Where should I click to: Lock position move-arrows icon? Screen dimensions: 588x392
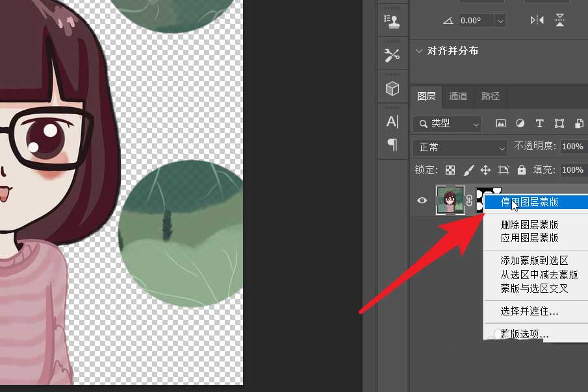click(485, 170)
